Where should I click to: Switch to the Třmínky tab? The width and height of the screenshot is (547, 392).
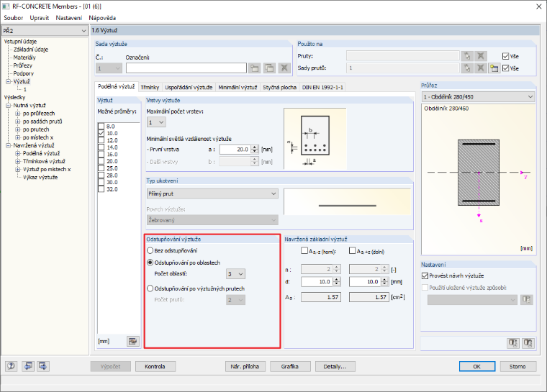pyautogui.click(x=150, y=87)
